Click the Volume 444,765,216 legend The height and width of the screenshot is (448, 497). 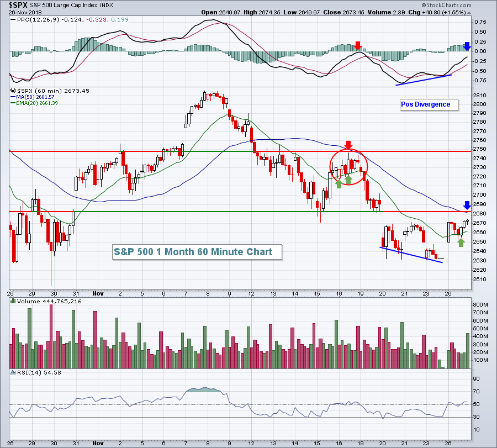pos(49,301)
